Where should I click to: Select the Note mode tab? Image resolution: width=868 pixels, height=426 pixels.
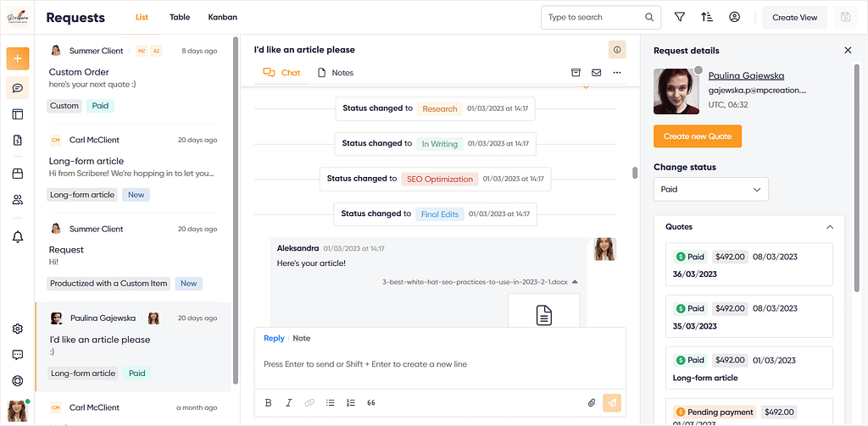302,338
